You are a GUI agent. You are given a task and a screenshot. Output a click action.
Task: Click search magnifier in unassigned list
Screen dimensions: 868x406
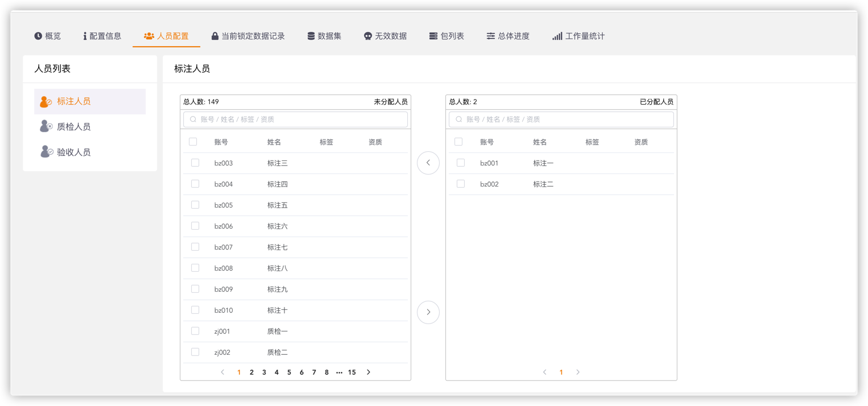193,119
